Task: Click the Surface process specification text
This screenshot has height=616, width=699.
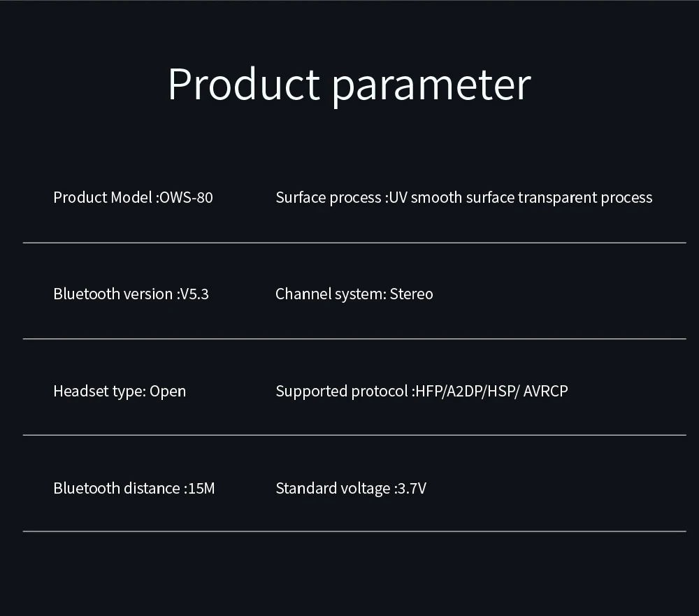Action: [463, 197]
